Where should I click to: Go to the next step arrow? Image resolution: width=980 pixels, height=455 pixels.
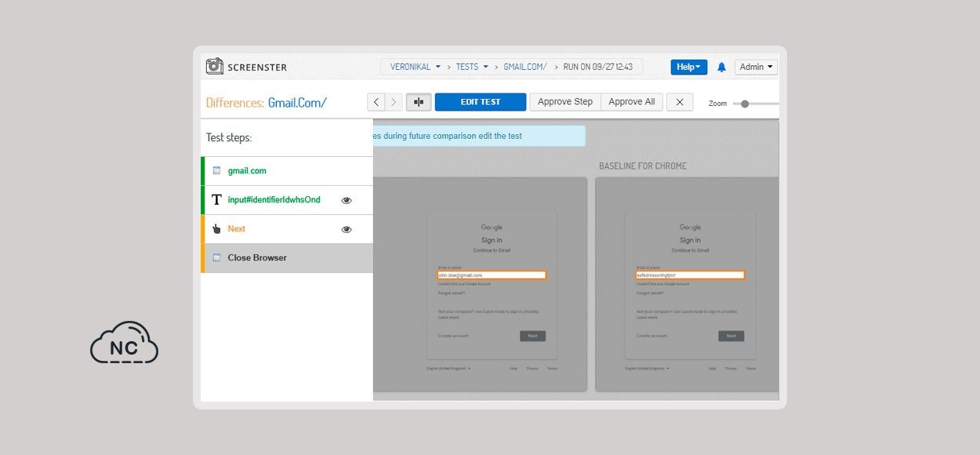click(x=394, y=102)
